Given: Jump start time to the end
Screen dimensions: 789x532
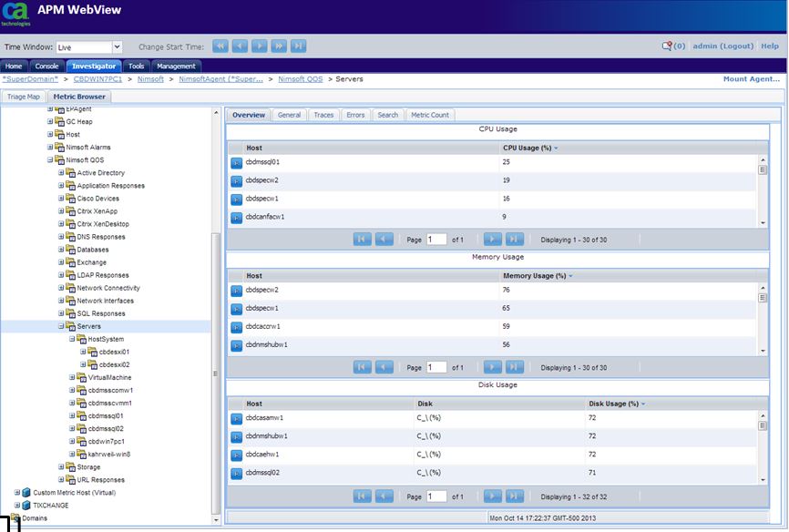Looking at the screenshot, I should pos(299,46).
